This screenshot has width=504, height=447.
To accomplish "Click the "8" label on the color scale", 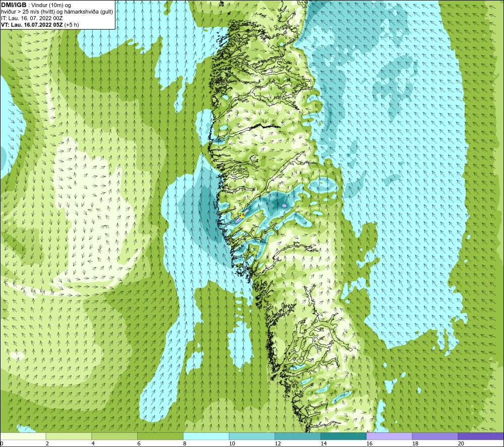I will pos(185,443).
